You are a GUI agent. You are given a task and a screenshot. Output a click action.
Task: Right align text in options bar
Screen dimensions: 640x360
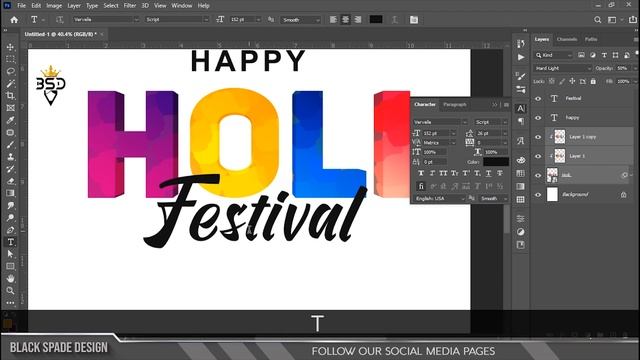point(358,20)
